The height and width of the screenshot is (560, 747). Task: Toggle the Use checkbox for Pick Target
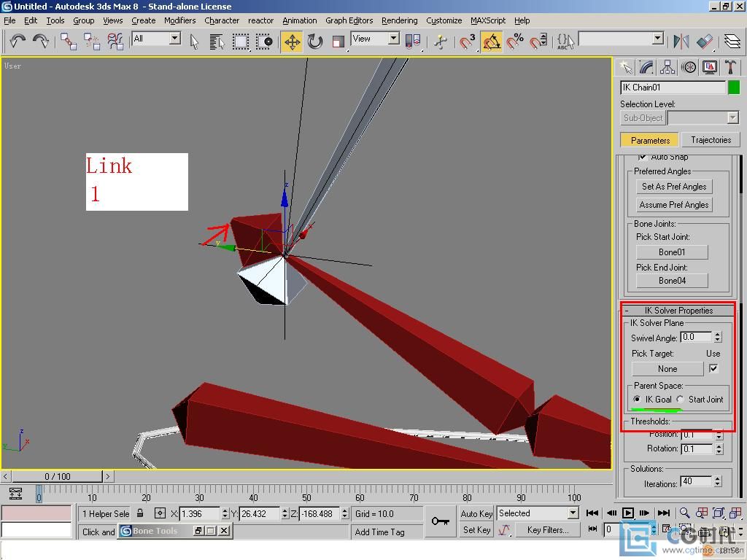click(x=713, y=368)
